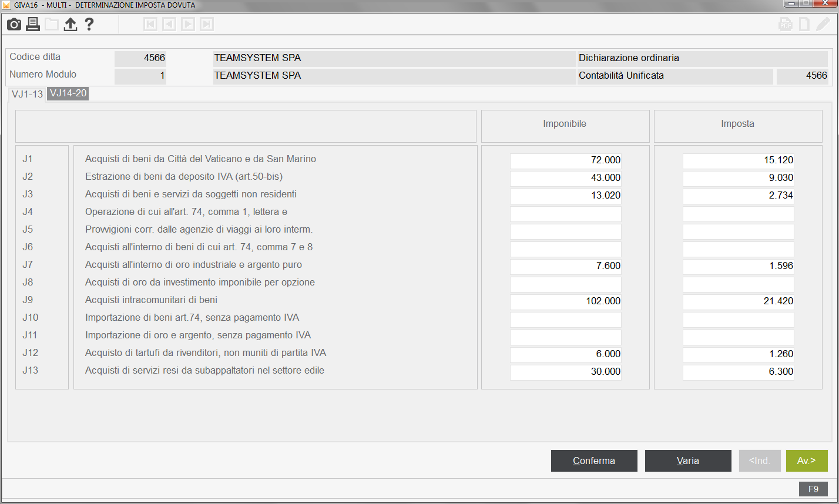The width and height of the screenshot is (839, 504).
Task: Click the Av.> next button
Action: 807,461
